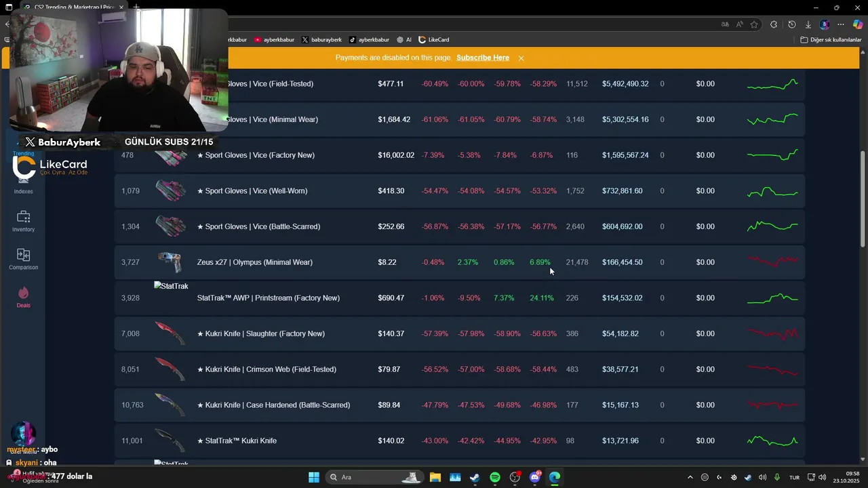The width and height of the screenshot is (868, 488).
Task: Click the $16,002.02 price cell
Action: click(396, 155)
